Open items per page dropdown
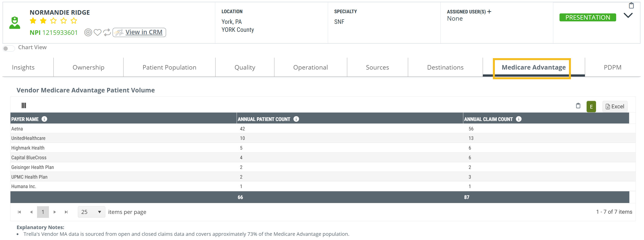The height and width of the screenshot is (240, 644). point(91,212)
